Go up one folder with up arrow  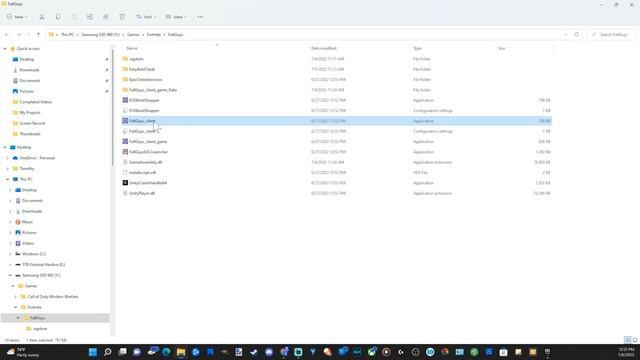[38, 35]
